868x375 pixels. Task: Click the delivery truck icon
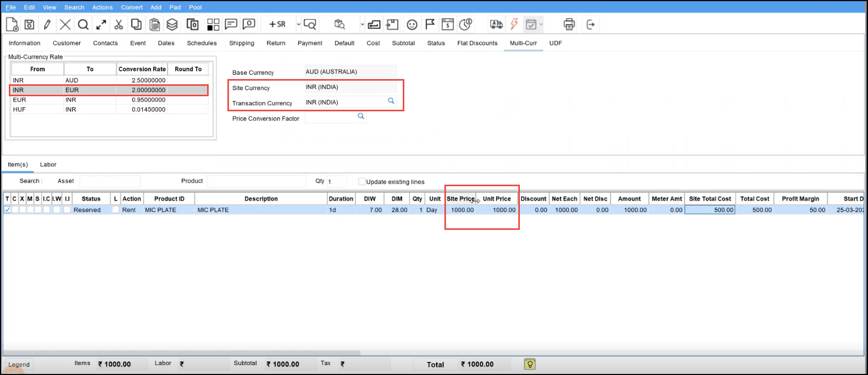coord(496,24)
